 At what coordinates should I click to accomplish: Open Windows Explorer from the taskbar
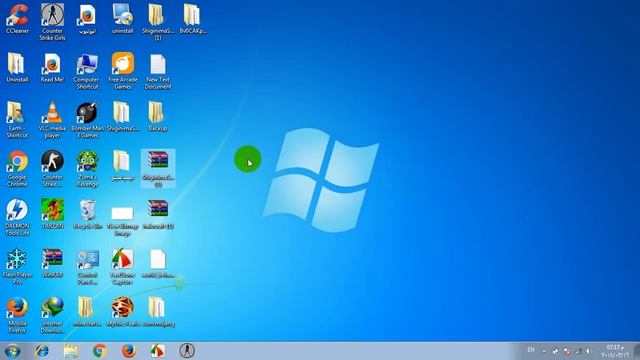71,351
